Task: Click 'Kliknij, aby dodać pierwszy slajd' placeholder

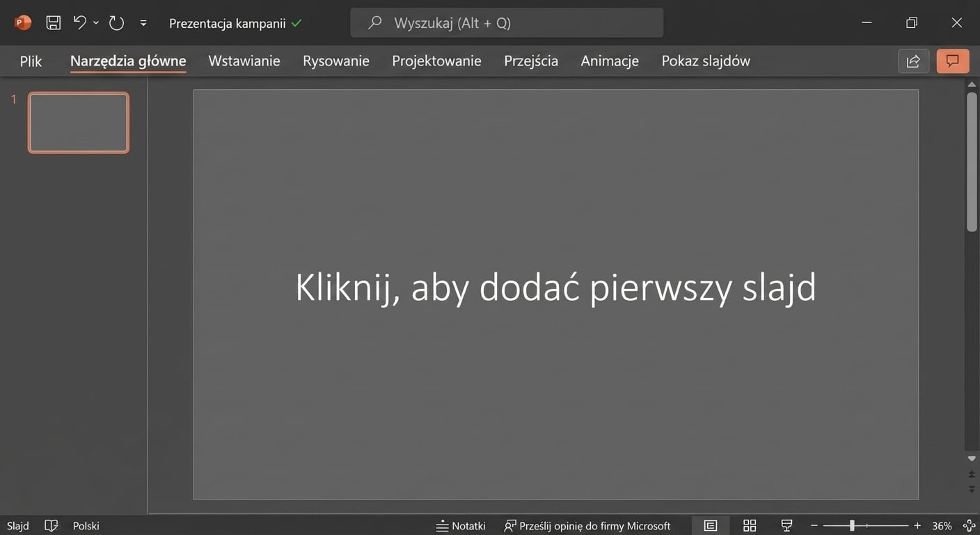Action: 555,287
